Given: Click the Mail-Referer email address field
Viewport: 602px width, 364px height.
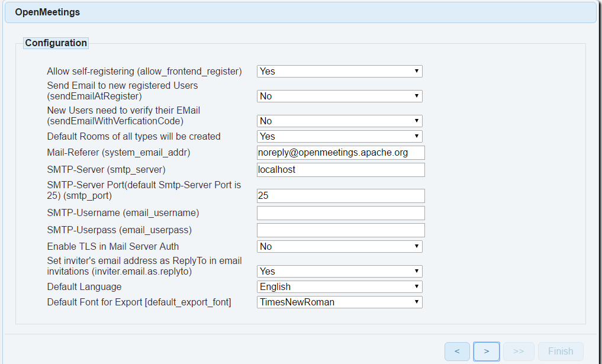Looking at the screenshot, I should [x=340, y=153].
